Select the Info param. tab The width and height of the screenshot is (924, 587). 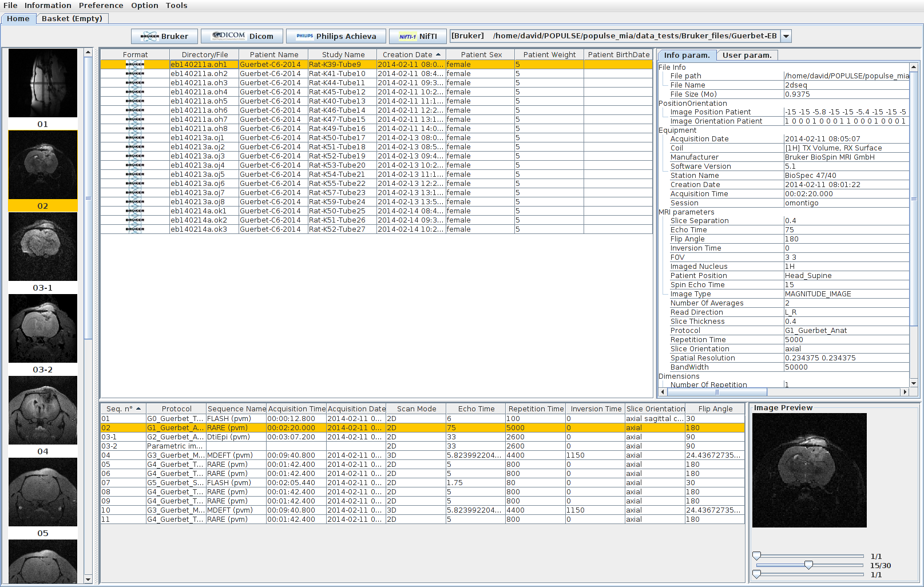click(687, 55)
